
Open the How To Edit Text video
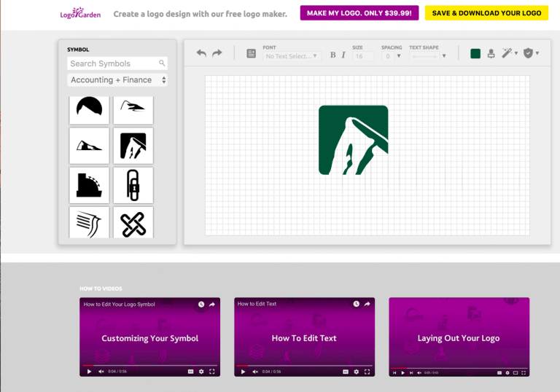(304, 338)
